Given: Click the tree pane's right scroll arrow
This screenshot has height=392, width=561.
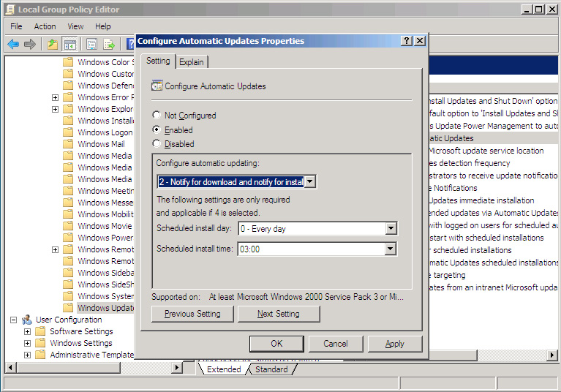Looking at the screenshot, I should 176,367.
